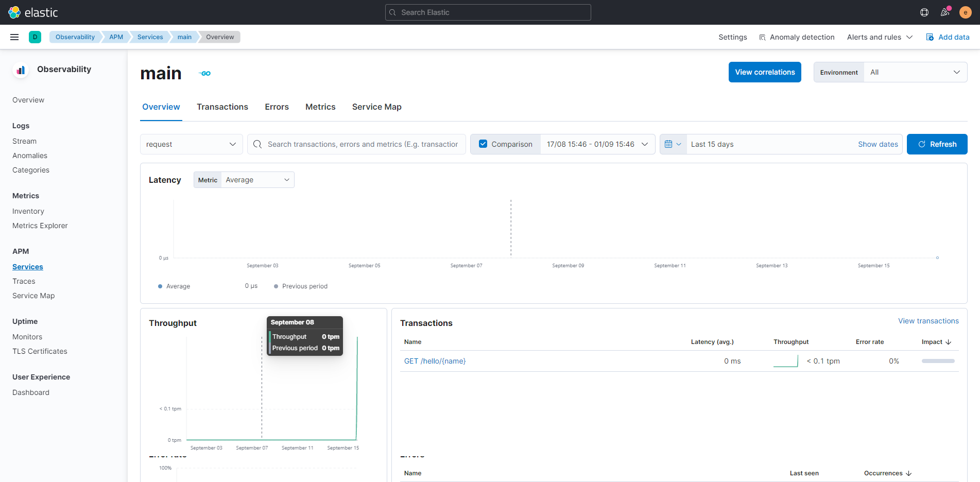Open Logs Anomalies in sidebar
The width and height of the screenshot is (980, 482).
(30, 156)
